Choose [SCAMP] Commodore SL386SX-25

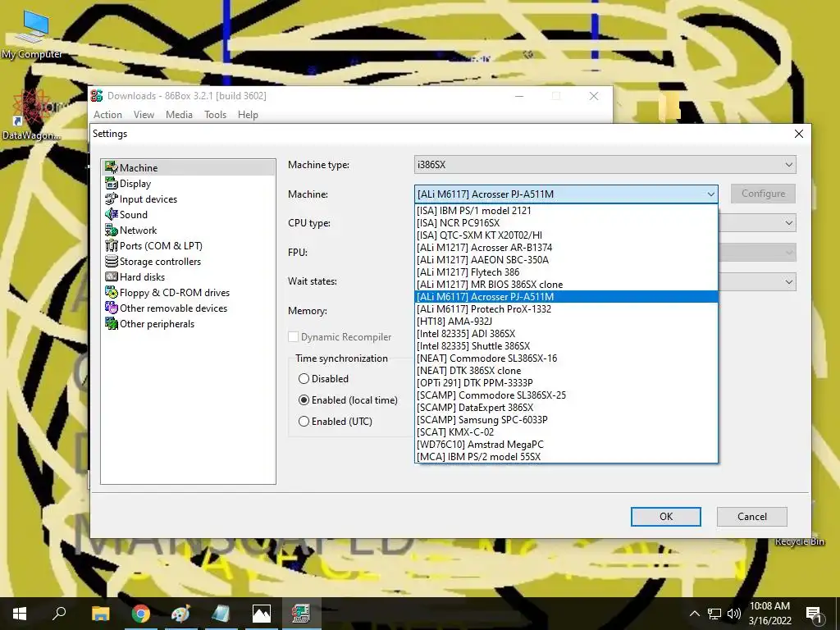click(566, 395)
